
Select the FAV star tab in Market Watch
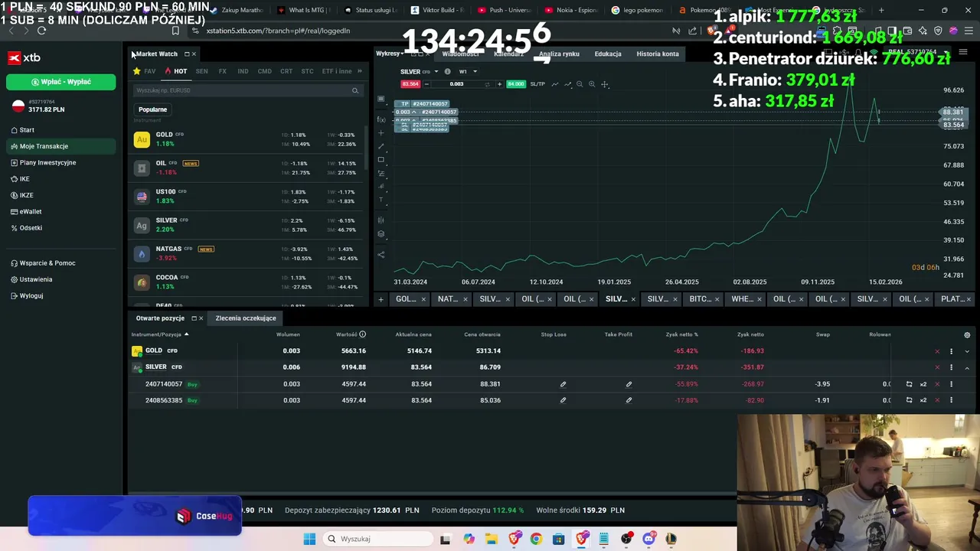point(145,71)
